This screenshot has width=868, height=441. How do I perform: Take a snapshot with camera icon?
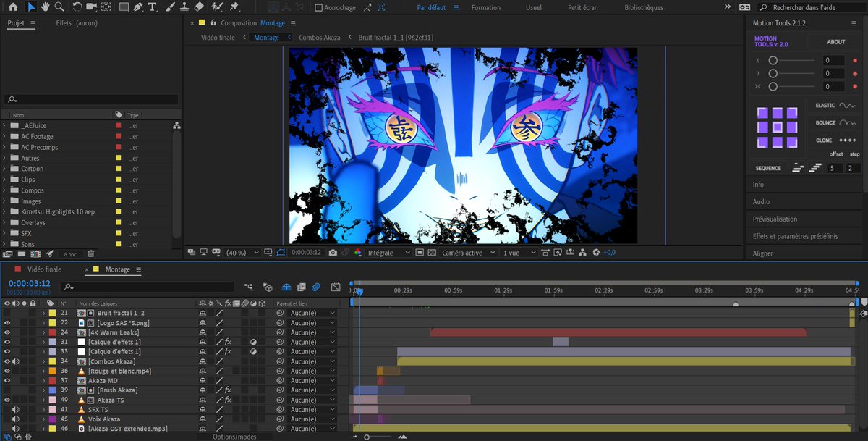pos(333,253)
